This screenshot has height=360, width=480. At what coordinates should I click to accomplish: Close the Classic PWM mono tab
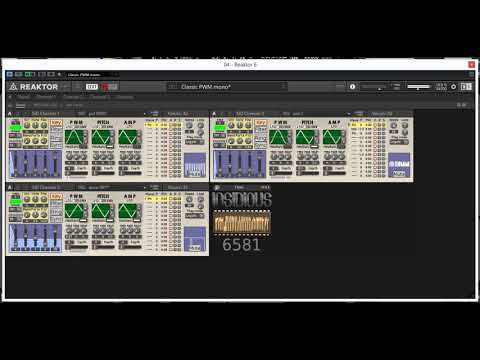(115, 75)
